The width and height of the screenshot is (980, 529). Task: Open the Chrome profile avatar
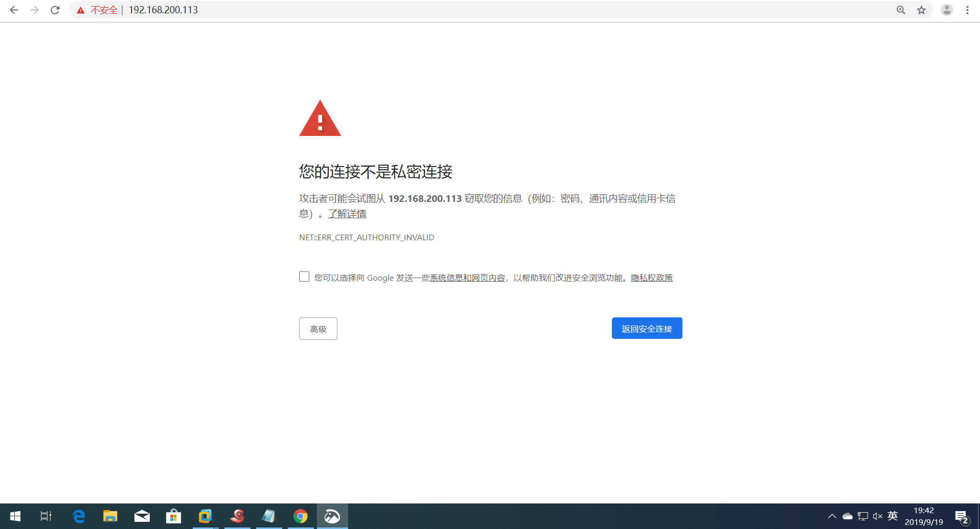947,10
